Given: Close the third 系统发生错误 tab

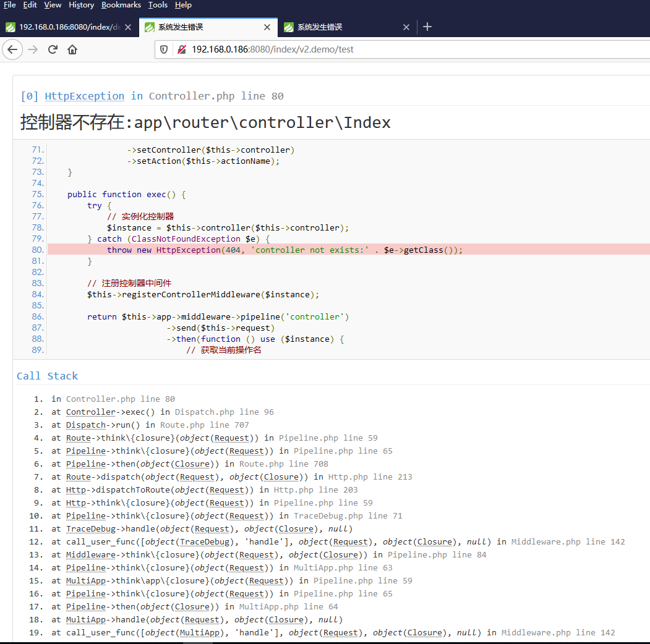Looking at the screenshot, I should click(406, 27).
